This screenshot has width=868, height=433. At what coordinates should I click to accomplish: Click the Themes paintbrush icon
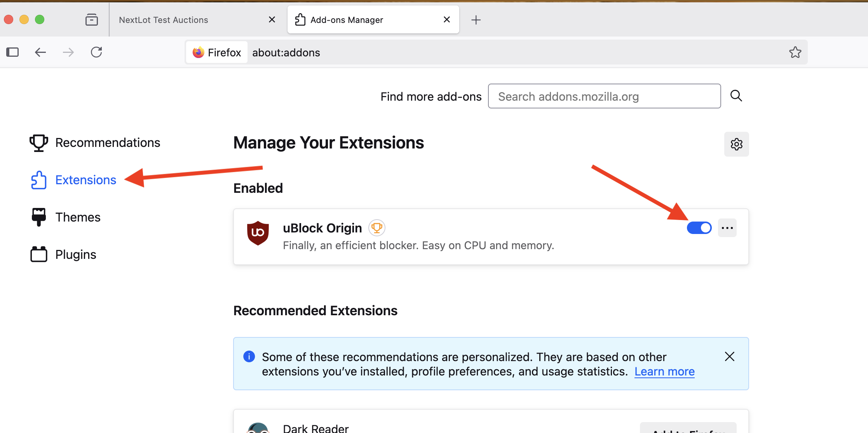pos(39,217)
